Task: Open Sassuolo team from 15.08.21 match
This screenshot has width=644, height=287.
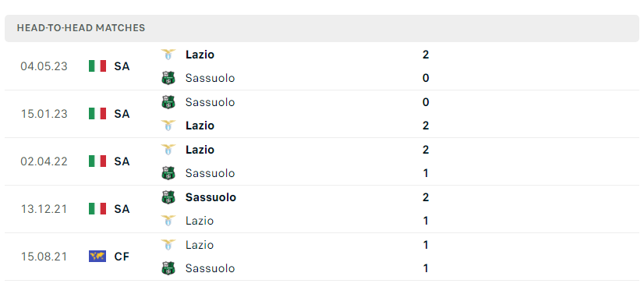Action: coord(210,268)
